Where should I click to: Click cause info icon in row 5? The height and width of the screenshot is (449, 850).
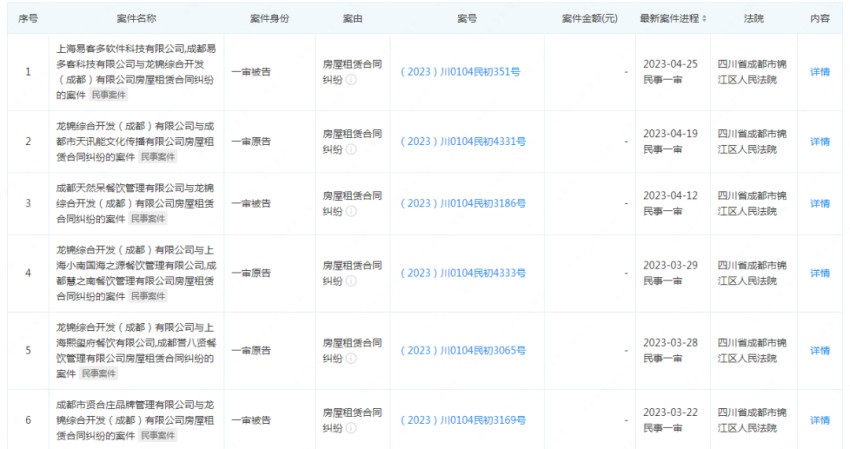(351, 358)
